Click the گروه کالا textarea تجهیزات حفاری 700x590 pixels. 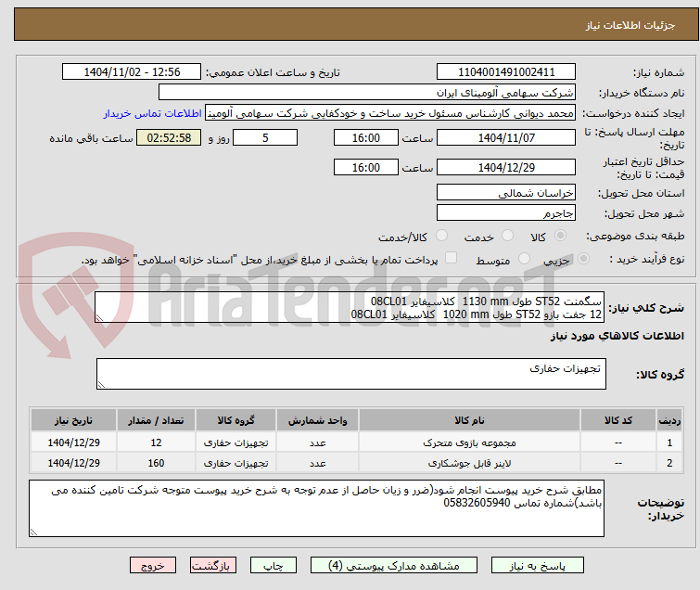(350, 374)
